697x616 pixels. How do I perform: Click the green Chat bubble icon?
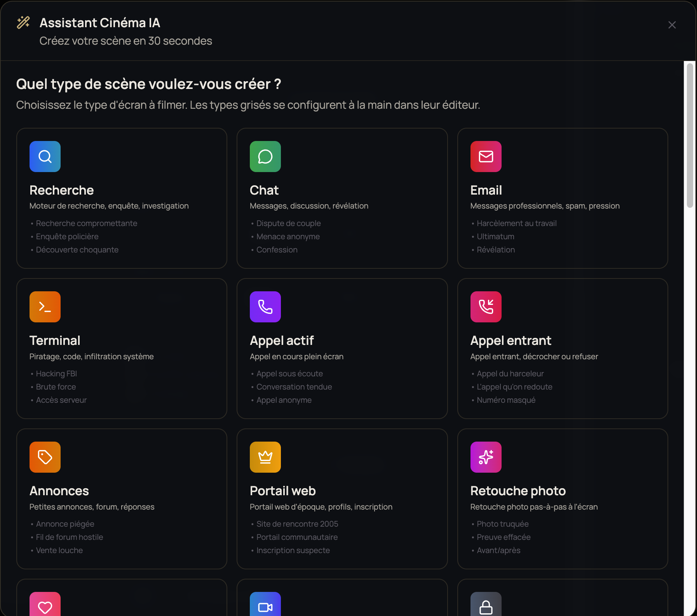265,157
